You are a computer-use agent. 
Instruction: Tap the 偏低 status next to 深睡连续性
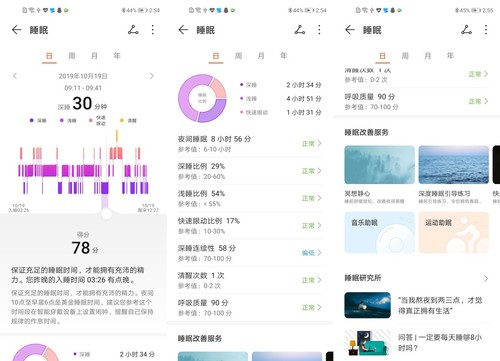[308, 253]
